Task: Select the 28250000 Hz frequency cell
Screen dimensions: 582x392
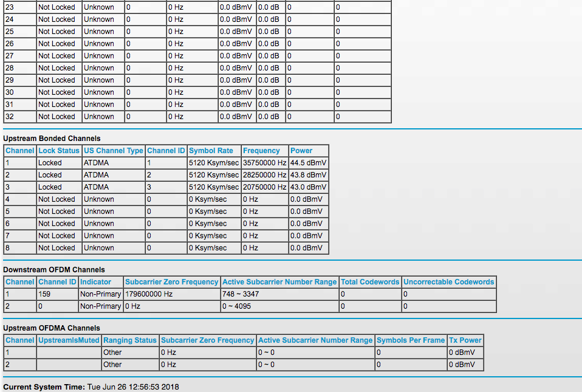Action: (264, 175)
